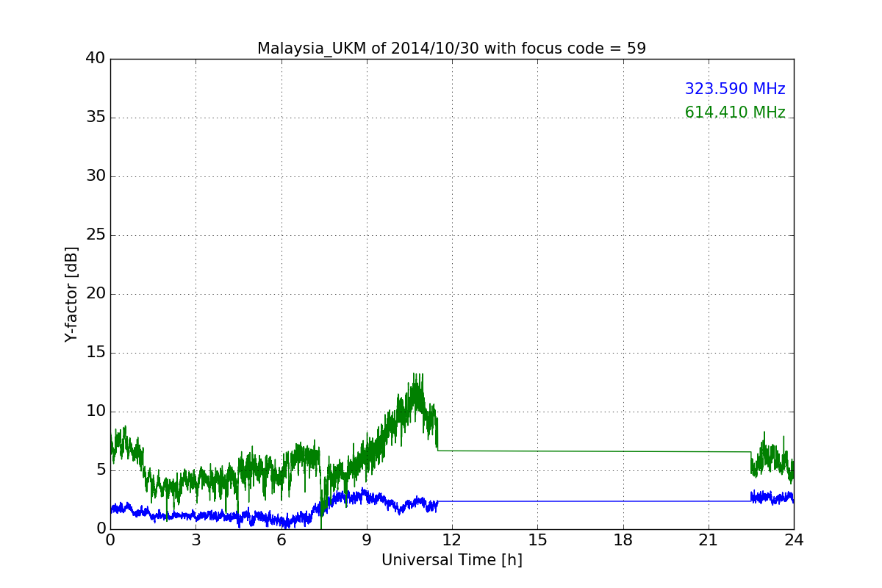This screenshot has width=882, height=588.
Task: Click the y-axis tick label 25
Action: (x=96, y=234)
